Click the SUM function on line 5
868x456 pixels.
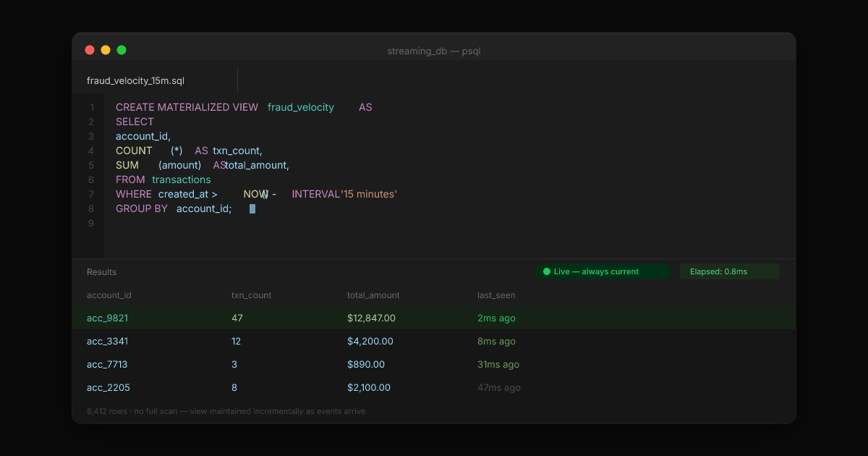click(127, 165)
